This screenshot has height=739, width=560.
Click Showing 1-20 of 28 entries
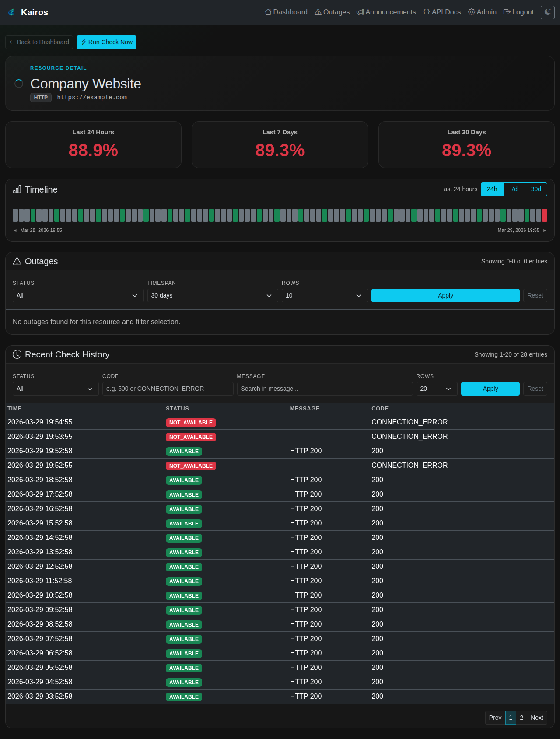pos(511,354)
